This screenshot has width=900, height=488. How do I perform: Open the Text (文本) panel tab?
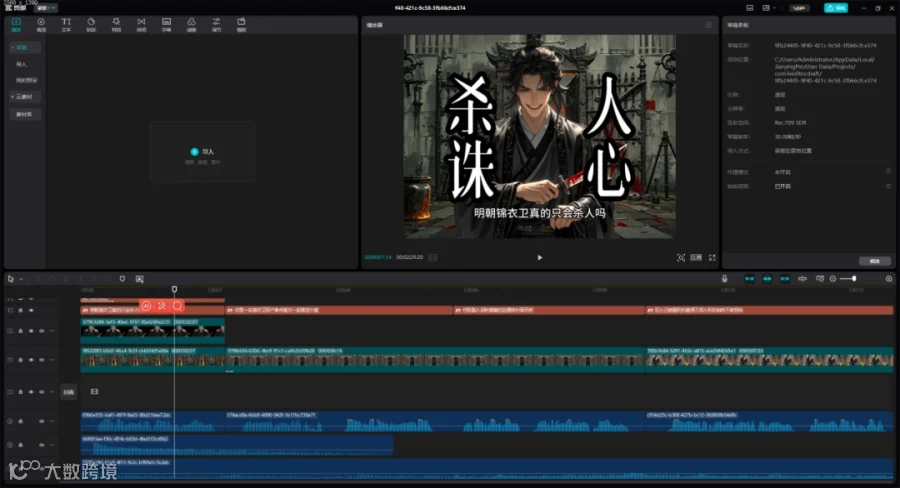(x=66, y=25)
